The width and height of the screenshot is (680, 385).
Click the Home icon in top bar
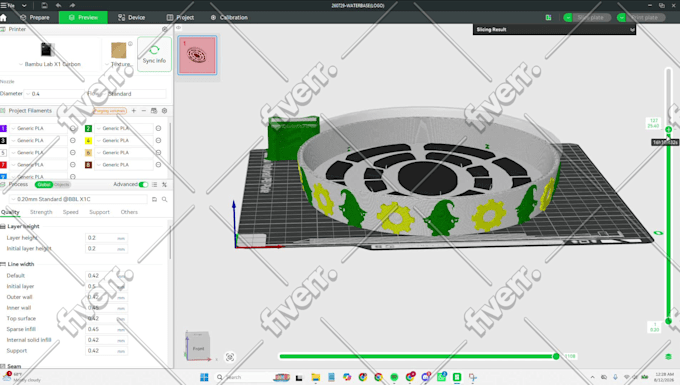pos(3,18)
